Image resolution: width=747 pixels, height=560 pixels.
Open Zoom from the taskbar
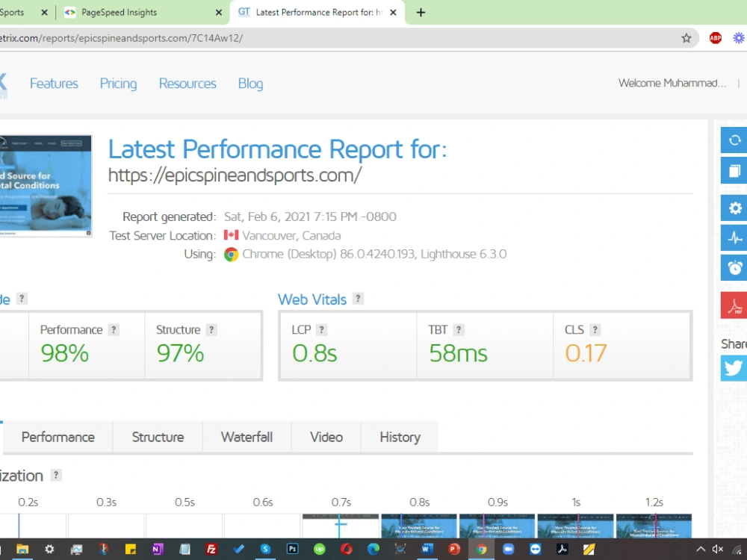click(508, 549)
